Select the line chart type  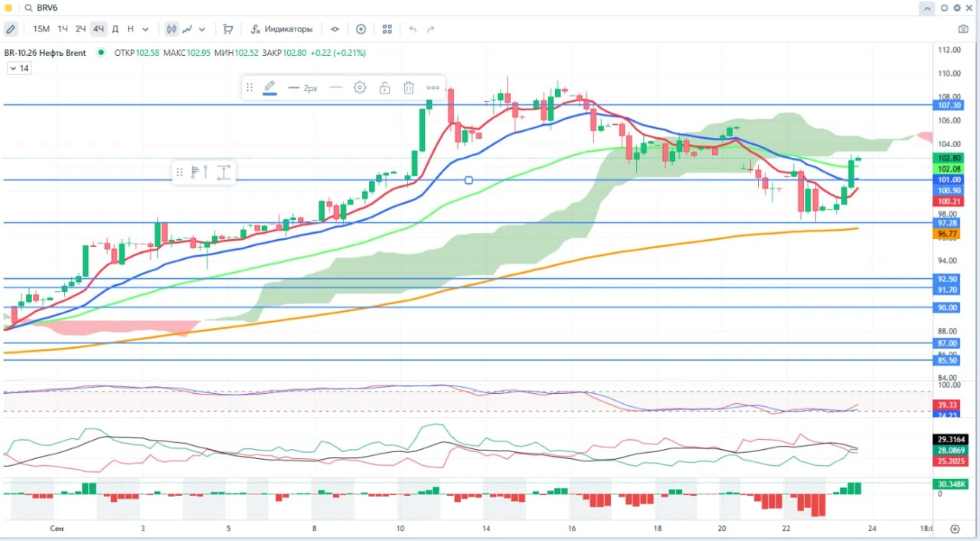click(187, 29)
